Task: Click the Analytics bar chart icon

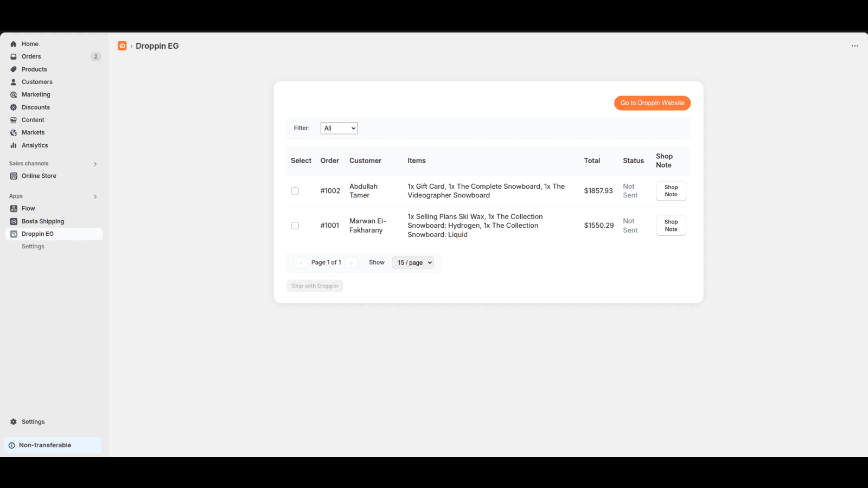Action: tap(14, 145)
